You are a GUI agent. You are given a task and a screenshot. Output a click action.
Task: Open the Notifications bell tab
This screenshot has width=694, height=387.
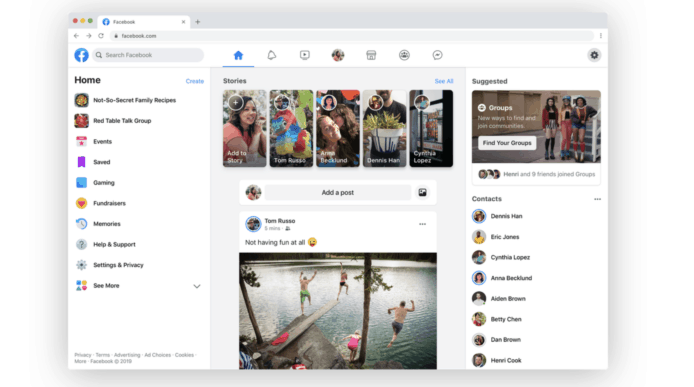[271, 55]
